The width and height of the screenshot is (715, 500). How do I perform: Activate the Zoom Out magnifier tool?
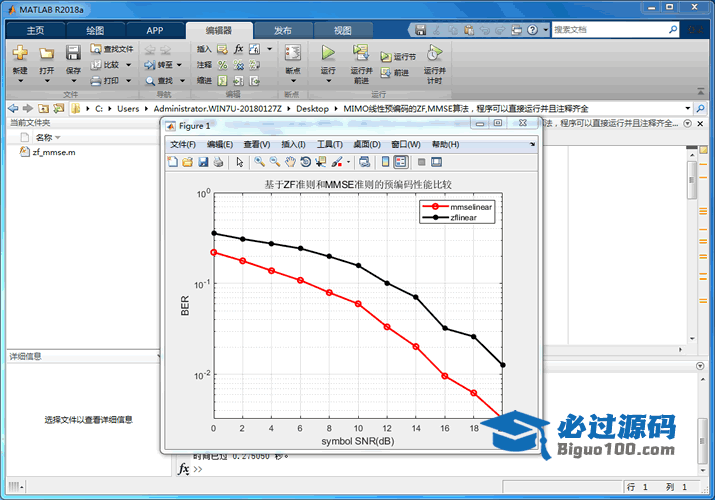[x=275, y=162]
